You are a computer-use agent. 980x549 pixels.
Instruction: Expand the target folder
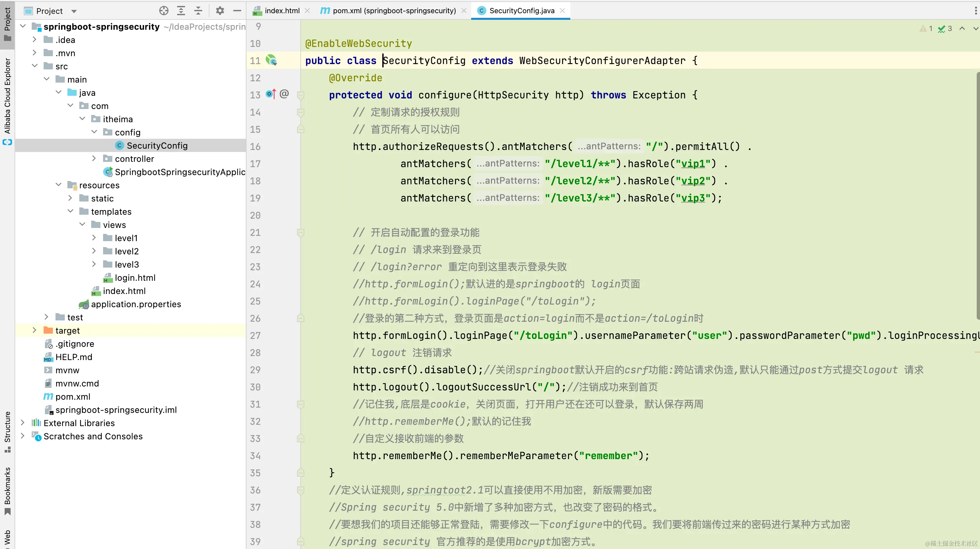coord(34,330)
